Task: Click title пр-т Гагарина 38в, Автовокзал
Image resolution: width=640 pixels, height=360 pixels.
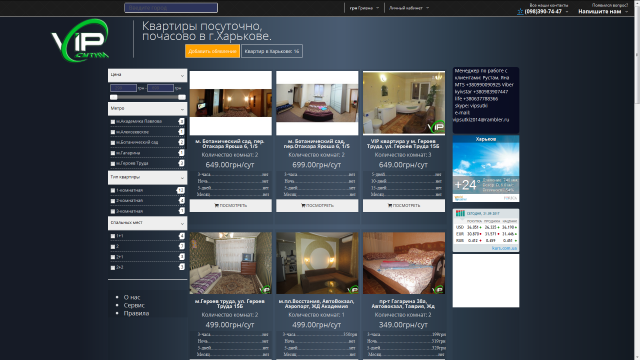Action: pyautogui.click(x=404, y=304)
